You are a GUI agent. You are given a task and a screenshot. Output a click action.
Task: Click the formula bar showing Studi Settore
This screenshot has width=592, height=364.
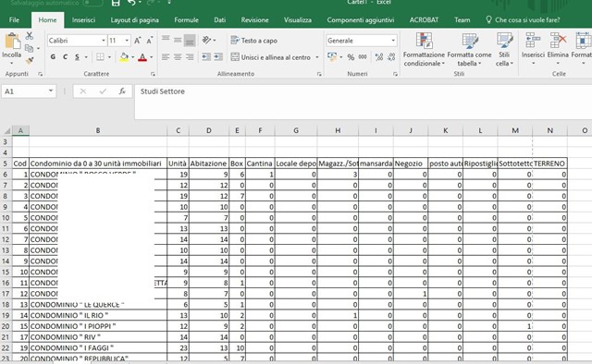click(x=363, y=102)
